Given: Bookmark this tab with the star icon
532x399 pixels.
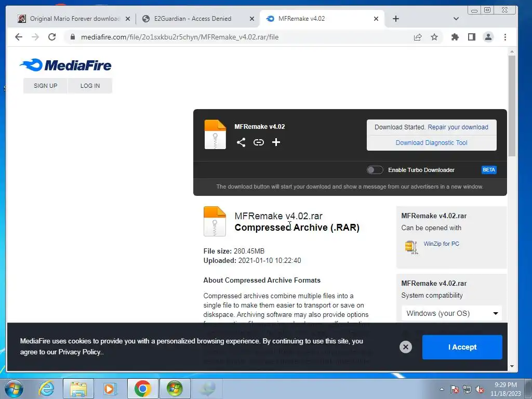Looking at the screenshot, I should point(434,37).
